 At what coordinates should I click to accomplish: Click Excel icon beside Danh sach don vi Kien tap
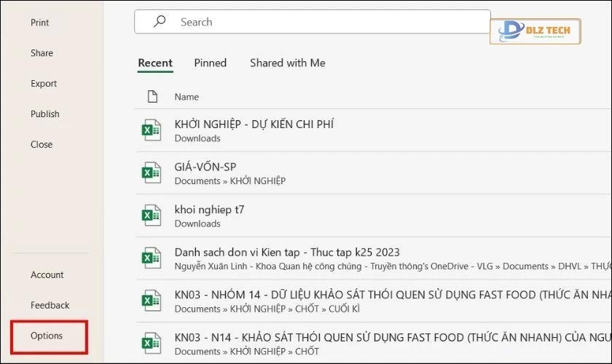click(151, 258)
